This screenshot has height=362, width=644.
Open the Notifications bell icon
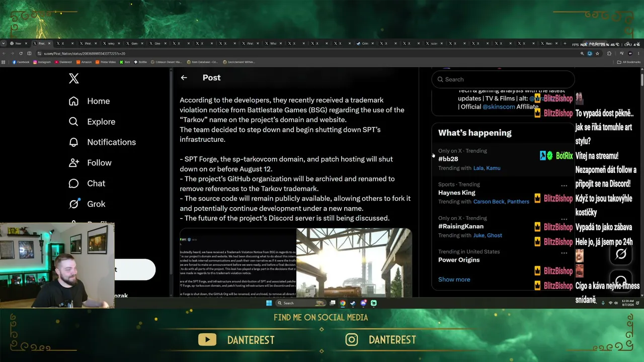pyautogui.click(x=73, y=142)
